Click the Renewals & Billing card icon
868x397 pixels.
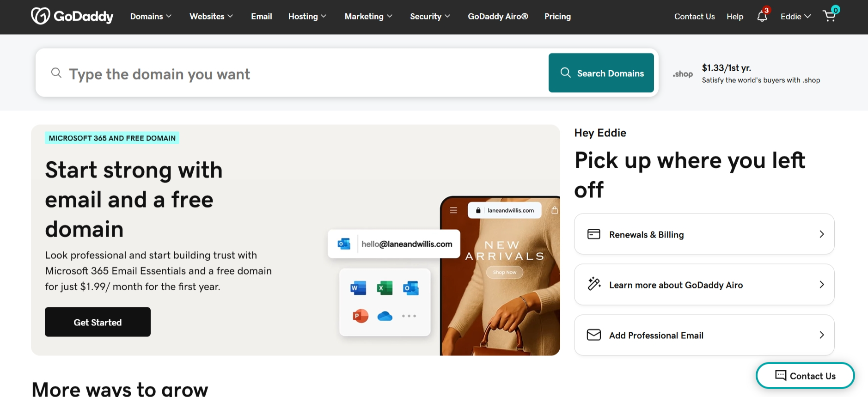[x=594, y=234]
